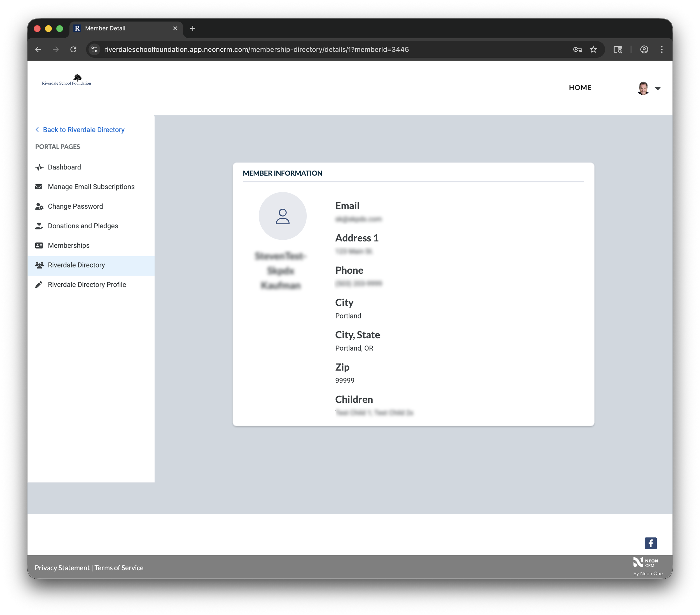Click Back to Riverdale Directory link

[83, 130]
